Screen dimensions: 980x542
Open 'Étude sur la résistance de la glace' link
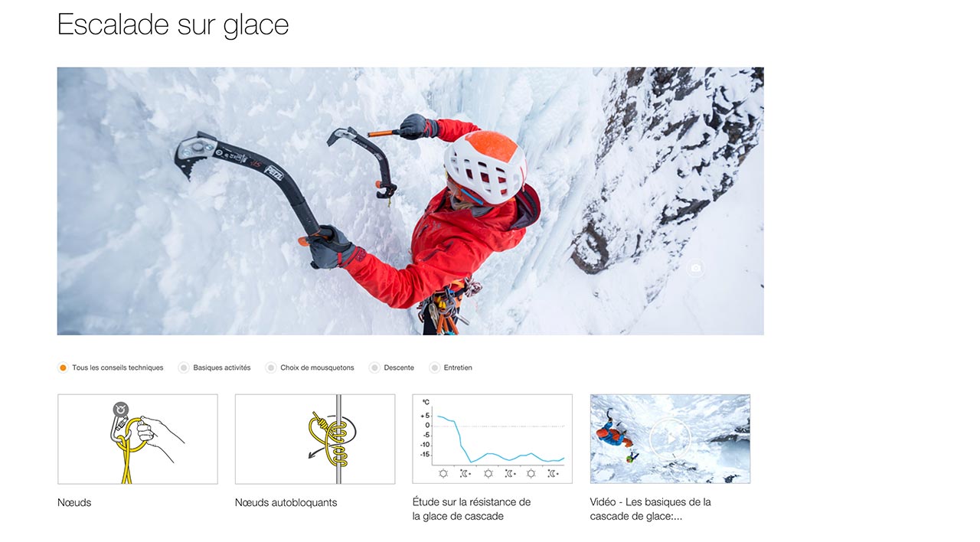coord(472,509)
